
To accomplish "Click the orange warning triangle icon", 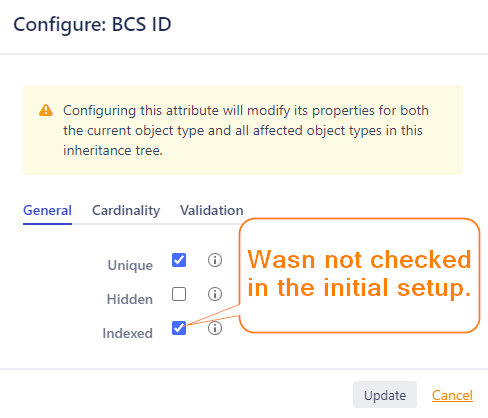I will coord(46,110).
